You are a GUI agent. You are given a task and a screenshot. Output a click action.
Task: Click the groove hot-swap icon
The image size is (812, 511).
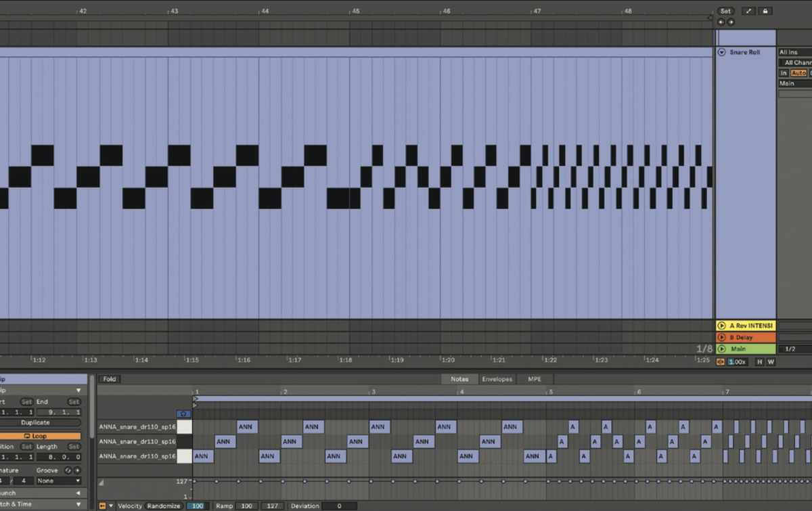68,470
